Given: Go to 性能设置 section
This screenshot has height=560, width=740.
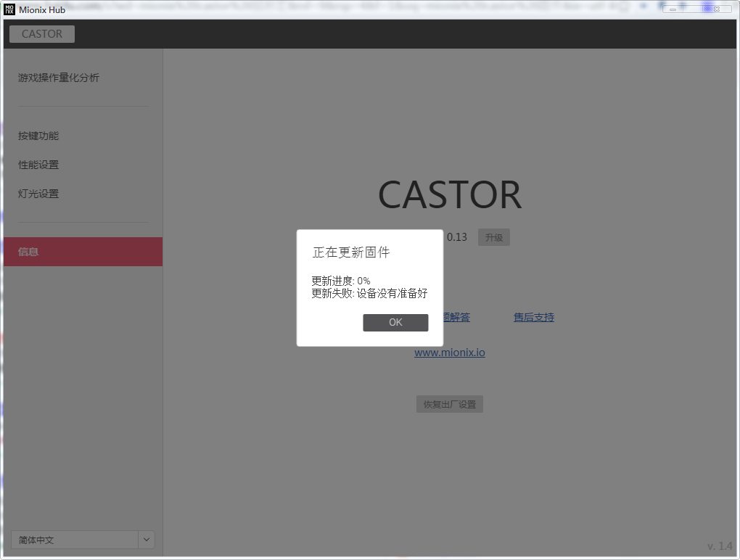Looking at the screenshot, I should (x=38, y=165).
